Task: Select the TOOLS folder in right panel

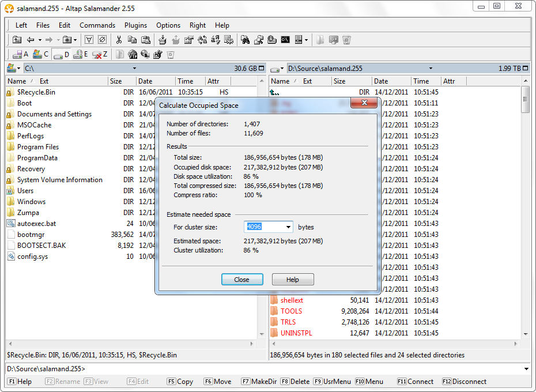Action: (x=291, y=311)
